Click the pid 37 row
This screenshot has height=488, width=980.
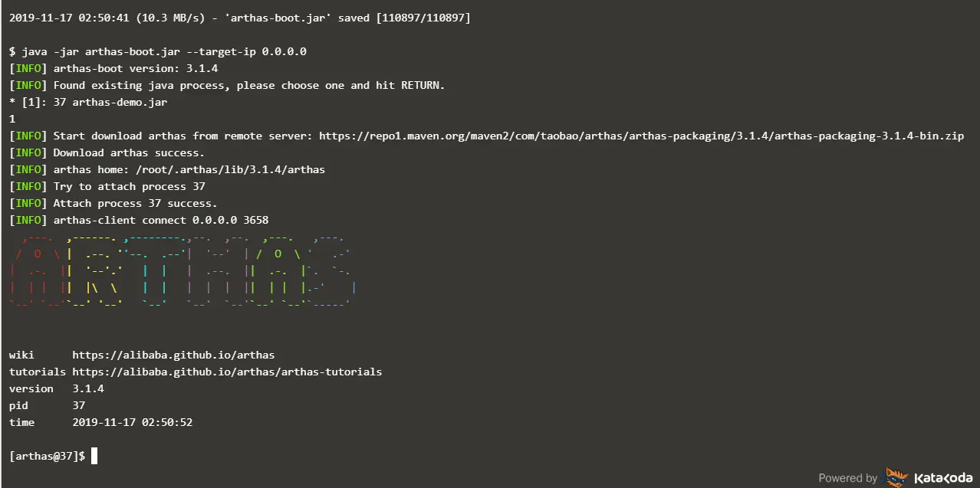click(x=47, y=405)
